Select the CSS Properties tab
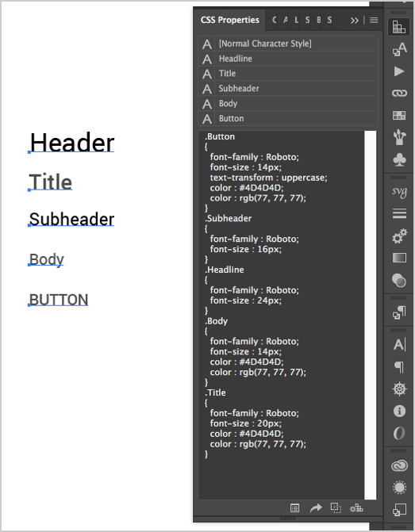Image resolution: width=415 pixels, height=532 pixels. (x=230, y=20)
